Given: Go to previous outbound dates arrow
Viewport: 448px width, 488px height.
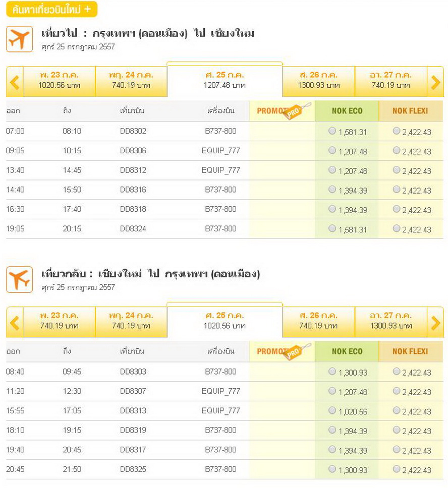Looking at the screenshot, I should pos(15,83).
